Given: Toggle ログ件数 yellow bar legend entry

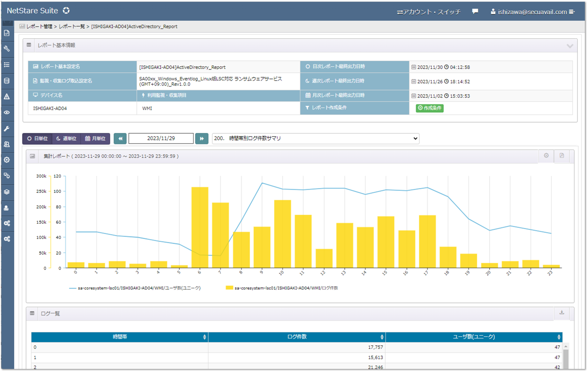Looking at the screenshot, I should [282, 288].
